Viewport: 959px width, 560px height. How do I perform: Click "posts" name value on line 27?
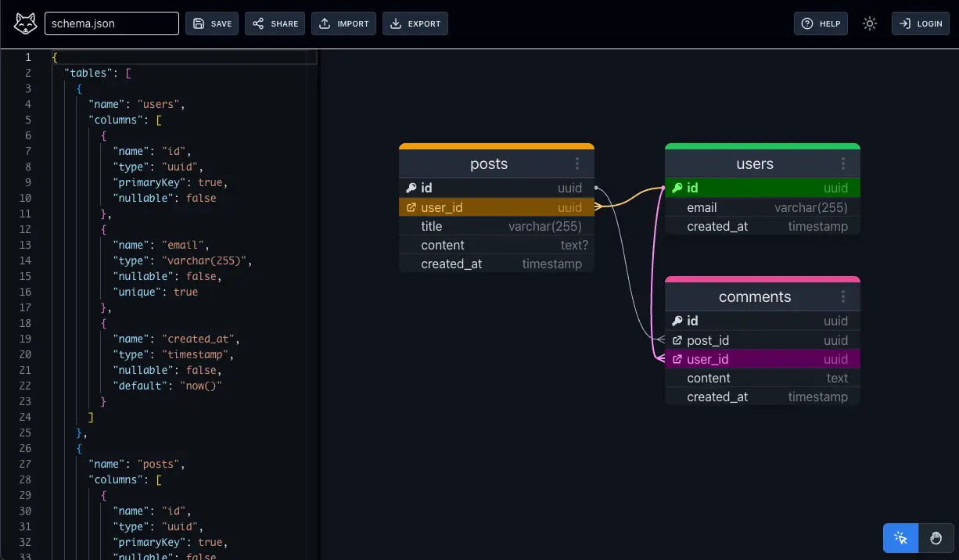159,464
